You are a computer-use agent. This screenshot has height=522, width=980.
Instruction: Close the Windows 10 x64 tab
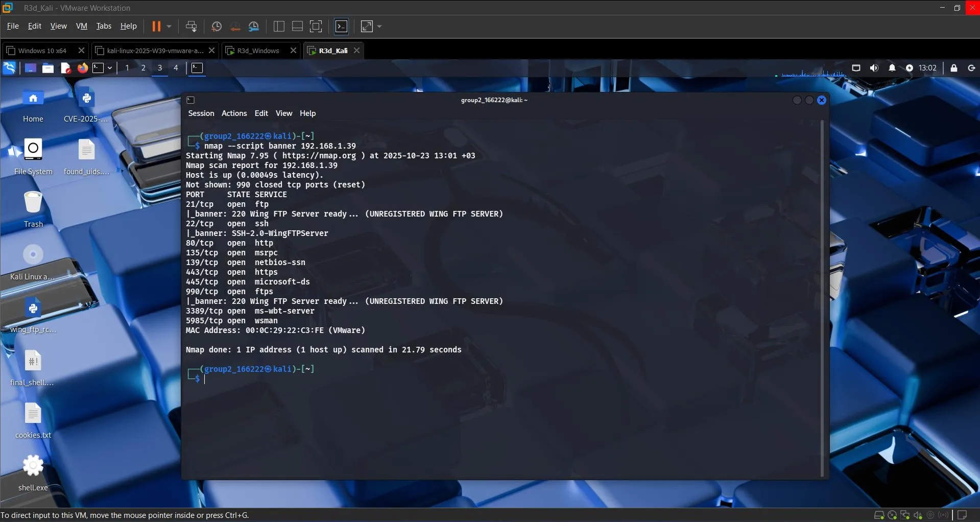81,51
